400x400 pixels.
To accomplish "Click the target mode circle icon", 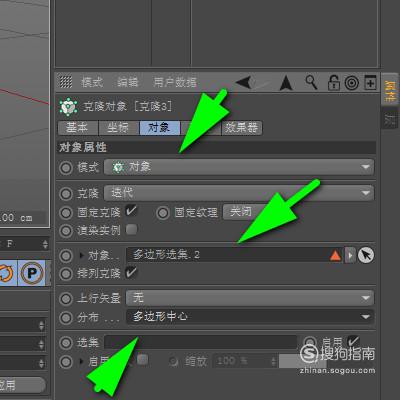I will (351, 83).
